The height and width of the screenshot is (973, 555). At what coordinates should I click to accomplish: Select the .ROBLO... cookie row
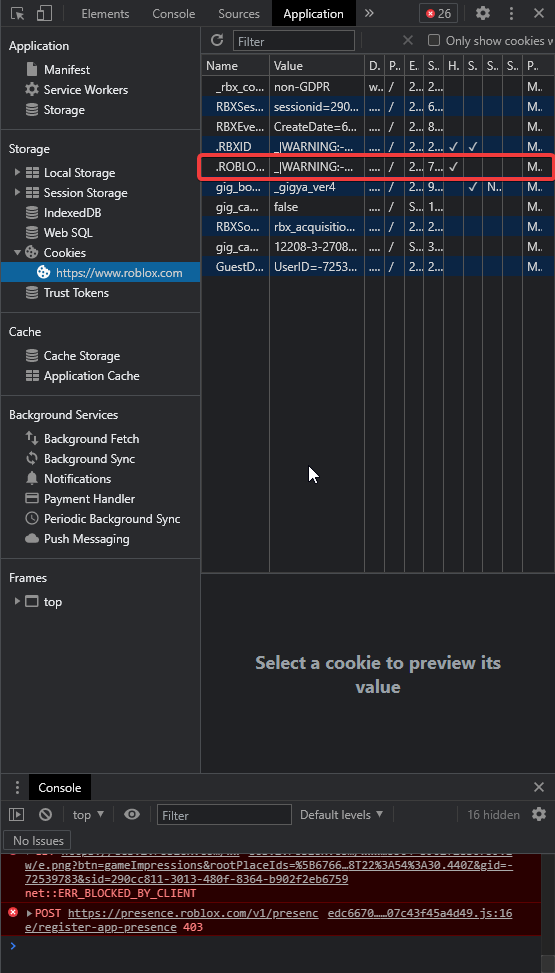click(x=377, y=167)
